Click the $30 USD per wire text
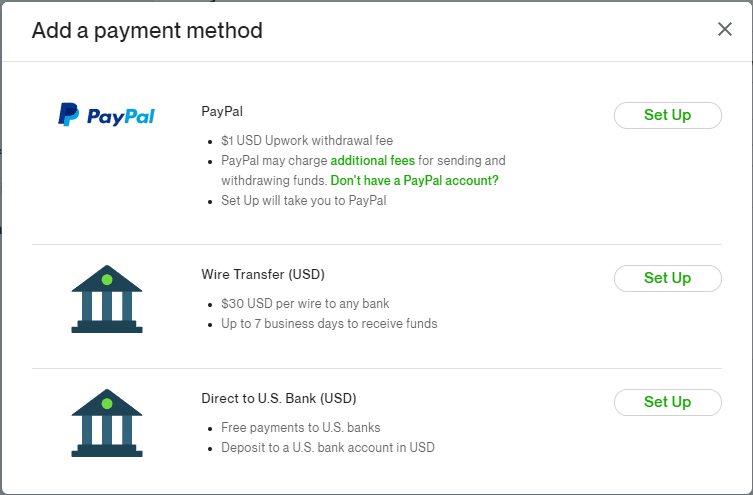 click(305, 303)
